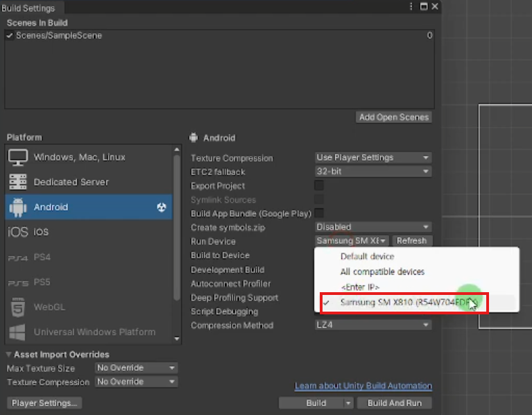Click the Universal Windows Platform logo icon
The width and height of the screenshot is (532, 415).
pos(17,332)
